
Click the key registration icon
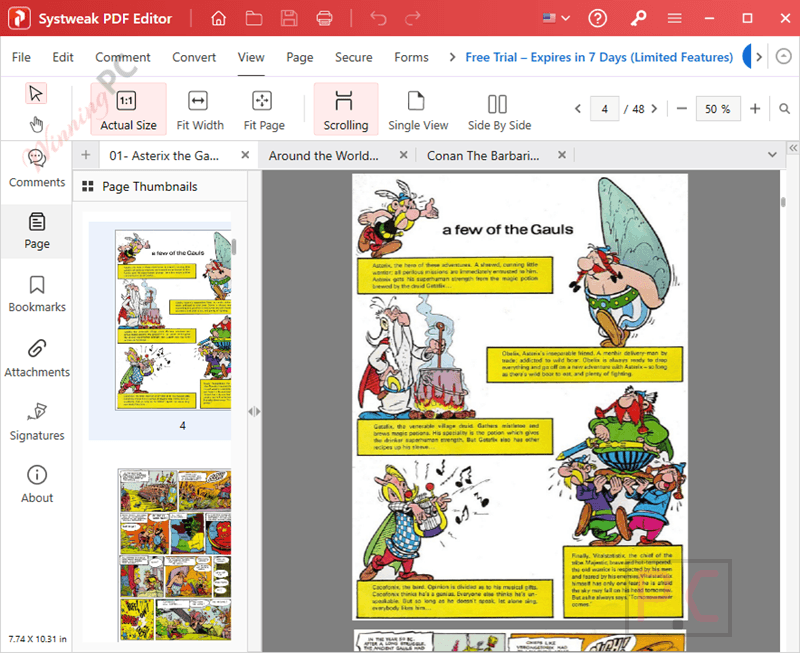coord(638,18)
